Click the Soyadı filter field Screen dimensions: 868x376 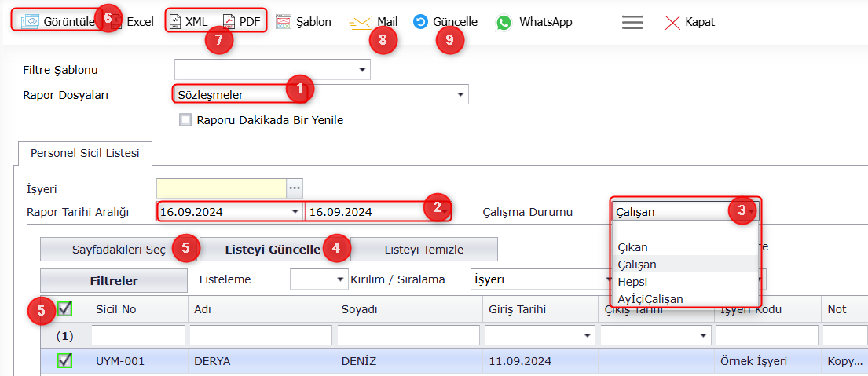click(x=408, y=335)
